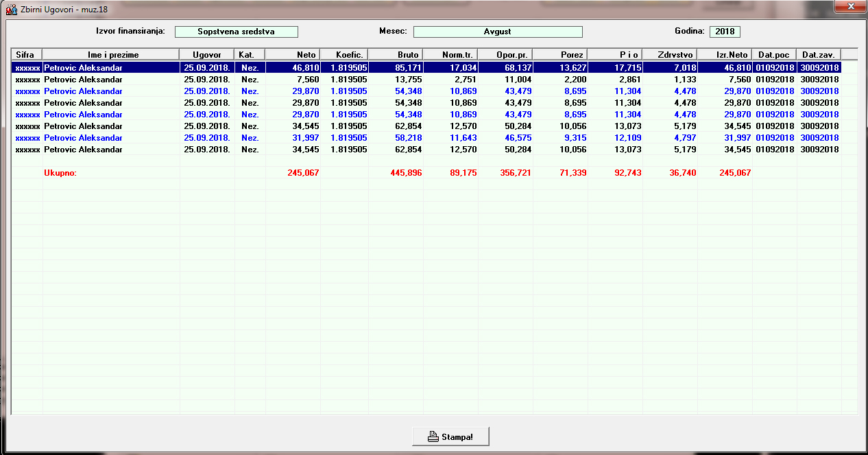The width and height of the screenshot is (868, 455).
Task: Select the Izr.Neto column header
Action: pyautogui.click(x=725, y=54)
